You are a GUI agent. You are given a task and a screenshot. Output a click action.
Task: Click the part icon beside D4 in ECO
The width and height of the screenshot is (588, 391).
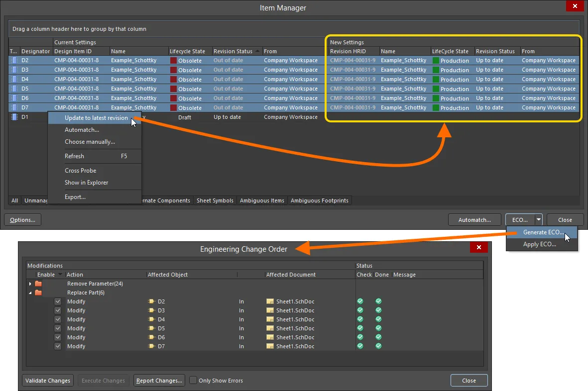151,319
